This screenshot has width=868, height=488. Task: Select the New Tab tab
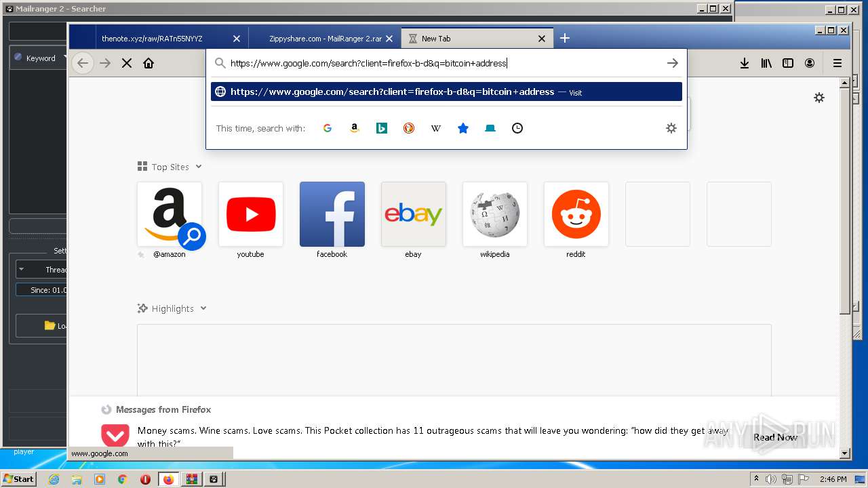tap(477, 39)
